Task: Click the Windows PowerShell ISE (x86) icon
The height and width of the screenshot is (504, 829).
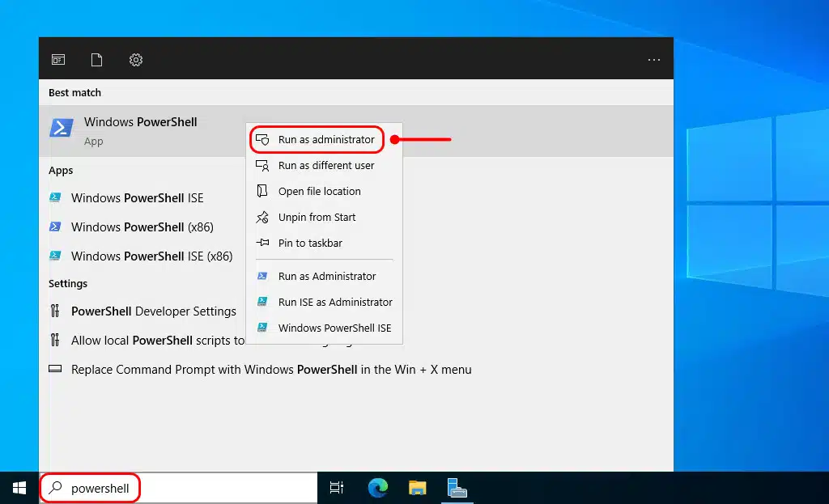Action: 55,256
